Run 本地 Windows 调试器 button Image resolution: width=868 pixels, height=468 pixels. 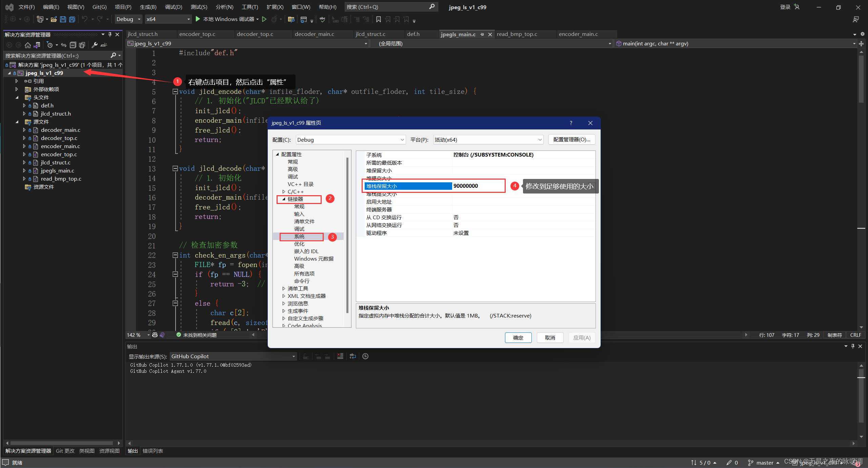click(x=227, y=19)
